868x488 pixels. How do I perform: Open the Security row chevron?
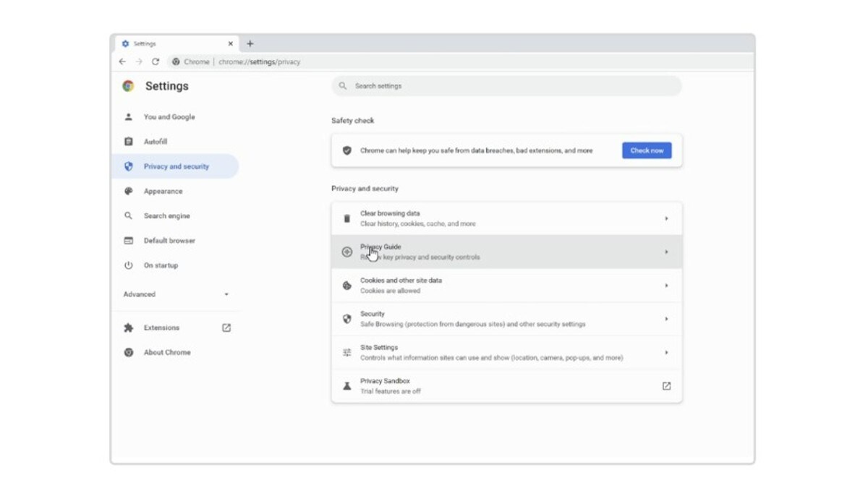click(666, 319)
